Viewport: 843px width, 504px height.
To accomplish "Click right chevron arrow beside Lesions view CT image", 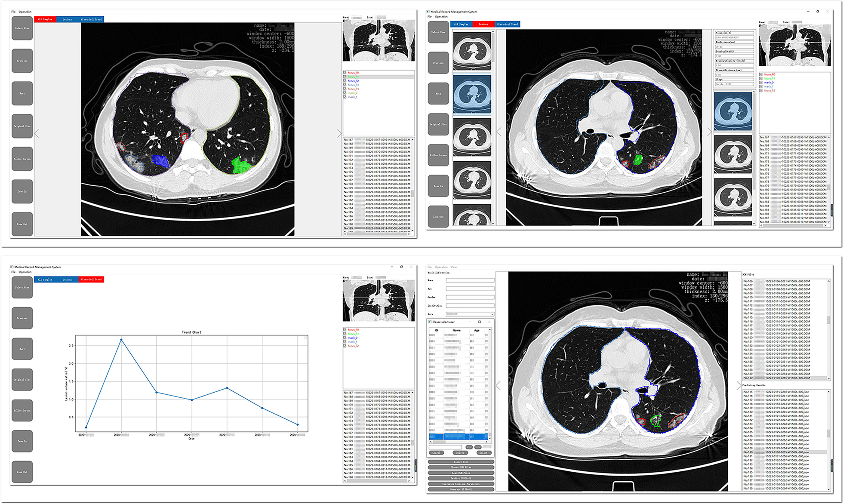I will tap(709, 132).
